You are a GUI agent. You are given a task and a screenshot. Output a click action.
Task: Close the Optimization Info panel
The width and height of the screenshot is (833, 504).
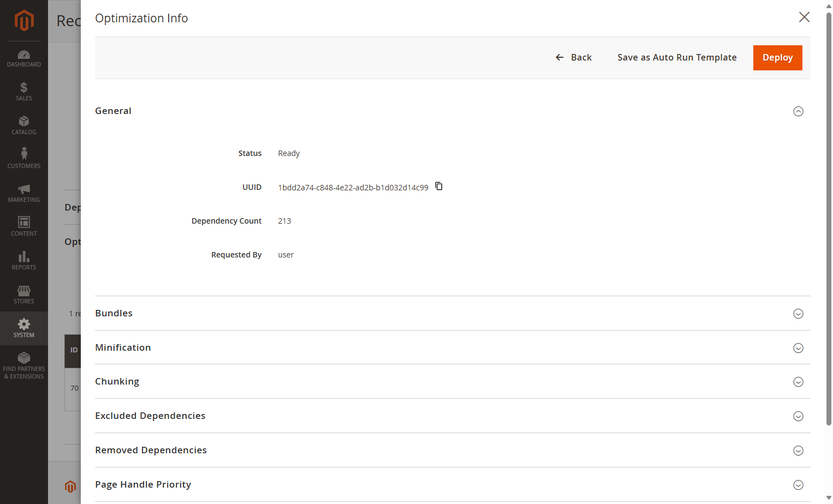(804, 17)
